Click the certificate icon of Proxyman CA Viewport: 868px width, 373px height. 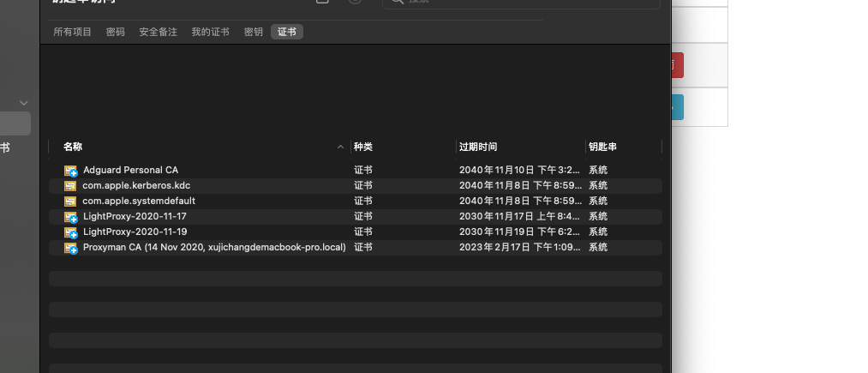click(70, 249)
